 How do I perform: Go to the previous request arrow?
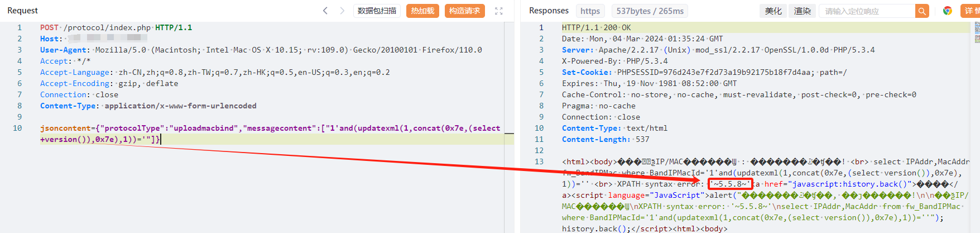(x=325, y=11)
